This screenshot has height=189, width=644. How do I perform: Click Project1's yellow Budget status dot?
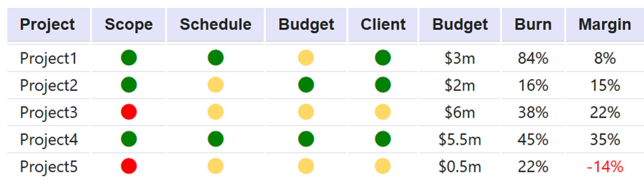click(x=306, y=58)
